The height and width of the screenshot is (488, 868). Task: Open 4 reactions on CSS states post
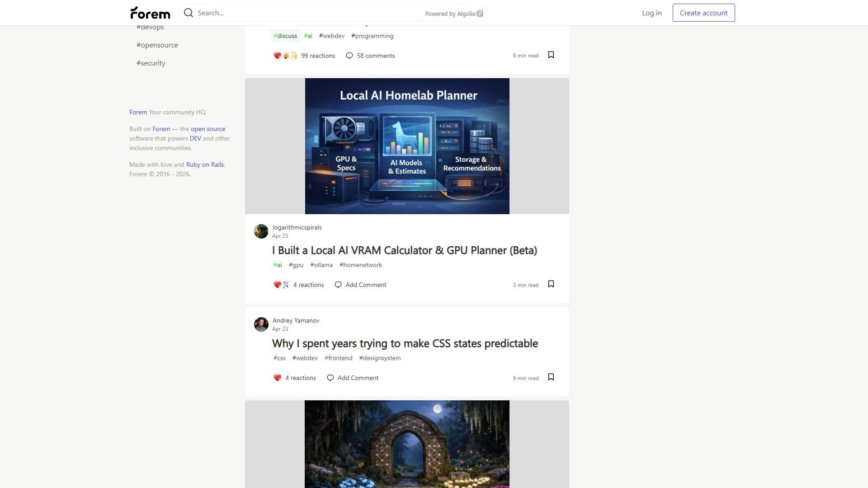click(x=301, y=378)
